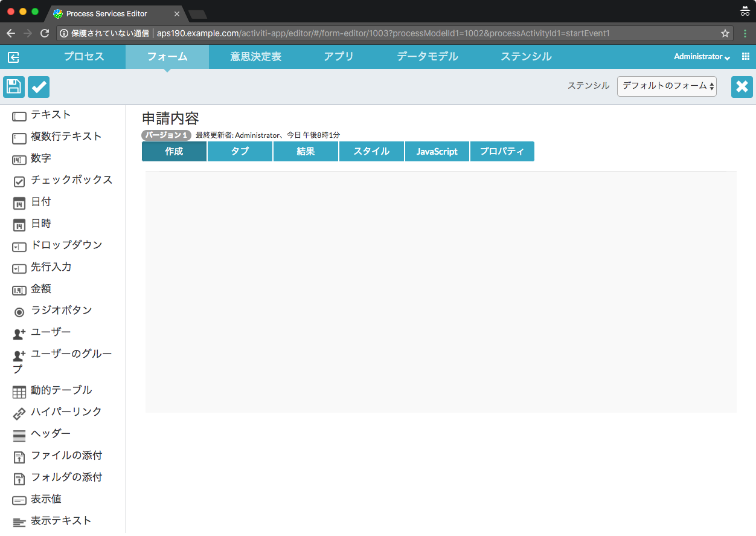Open the ステンシル dropdown デフォルトのフォーム

tap(667, 86)
